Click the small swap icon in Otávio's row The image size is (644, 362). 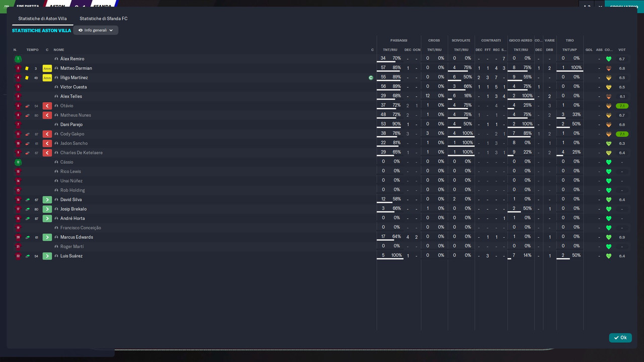coord(28,106)
